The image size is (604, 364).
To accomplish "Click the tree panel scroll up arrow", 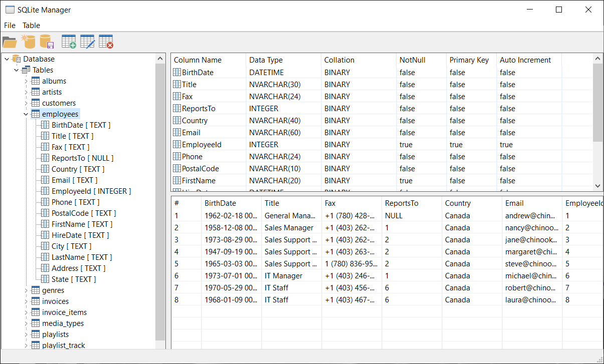I will 160,59.
